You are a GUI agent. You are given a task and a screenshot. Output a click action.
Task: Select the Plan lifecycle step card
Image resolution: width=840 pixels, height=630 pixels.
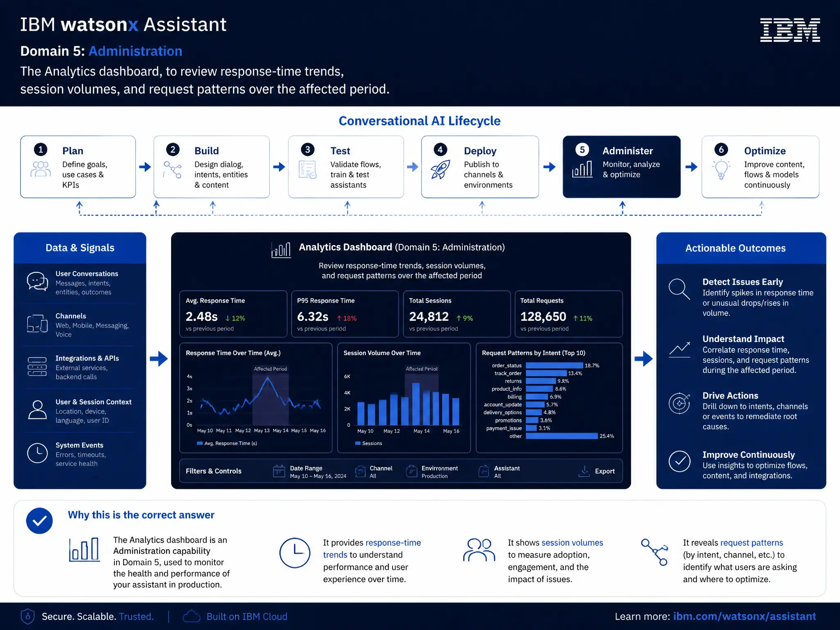coord(78,167)
